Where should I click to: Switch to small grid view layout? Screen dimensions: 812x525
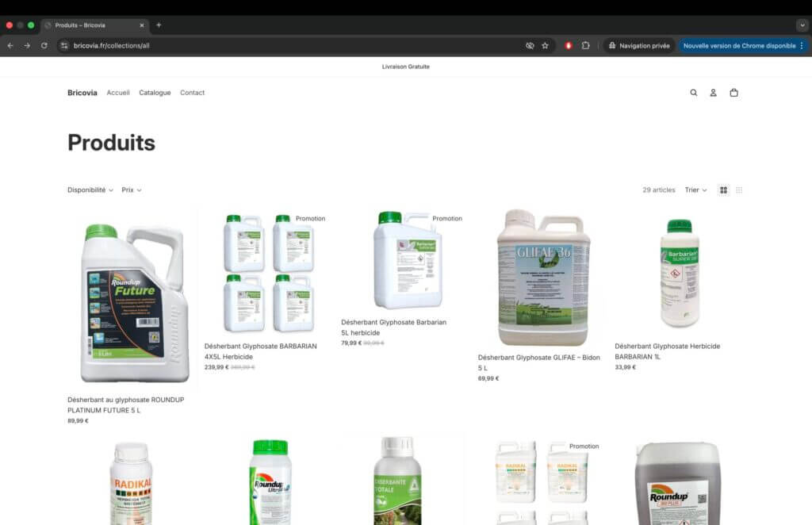739,190
